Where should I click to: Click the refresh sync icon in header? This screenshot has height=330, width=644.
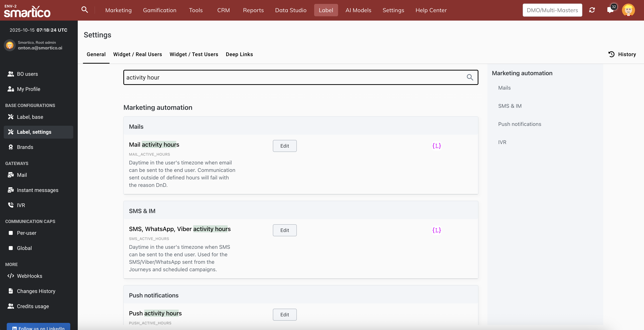(x=592, y=10)
